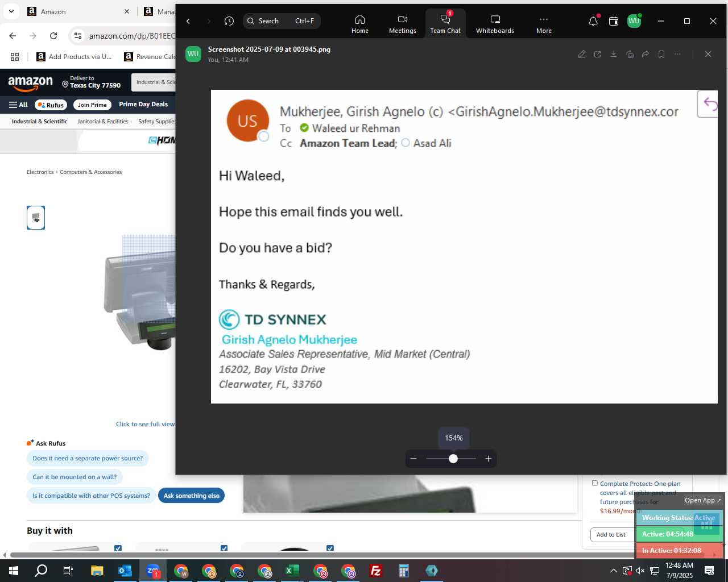Adjust the image zoom slider handle

coord(453,459)
